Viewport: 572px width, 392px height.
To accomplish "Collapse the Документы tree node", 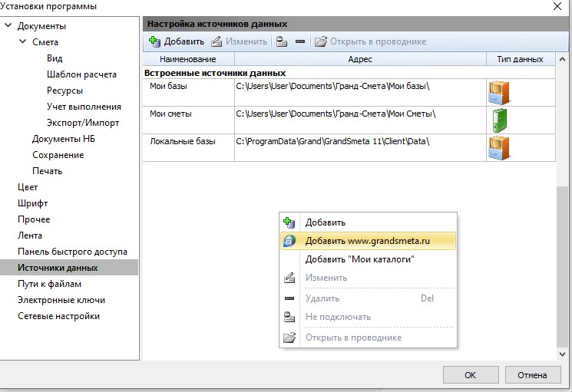I will tap(8, 26).
